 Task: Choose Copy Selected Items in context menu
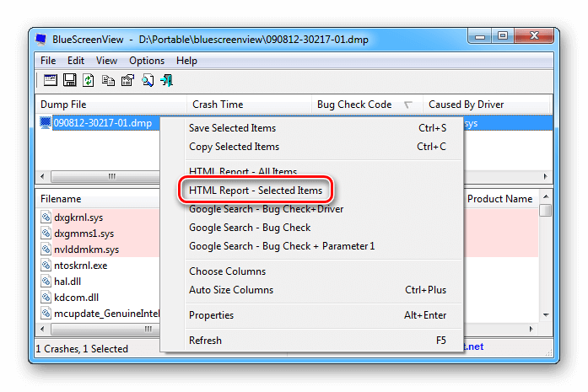click(312, 147)
